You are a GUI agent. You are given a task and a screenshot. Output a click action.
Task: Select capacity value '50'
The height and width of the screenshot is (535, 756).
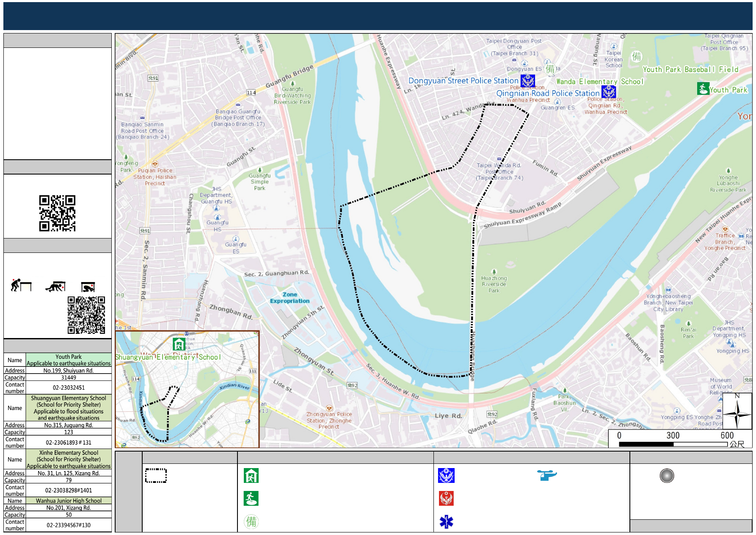tap(69, 515)
